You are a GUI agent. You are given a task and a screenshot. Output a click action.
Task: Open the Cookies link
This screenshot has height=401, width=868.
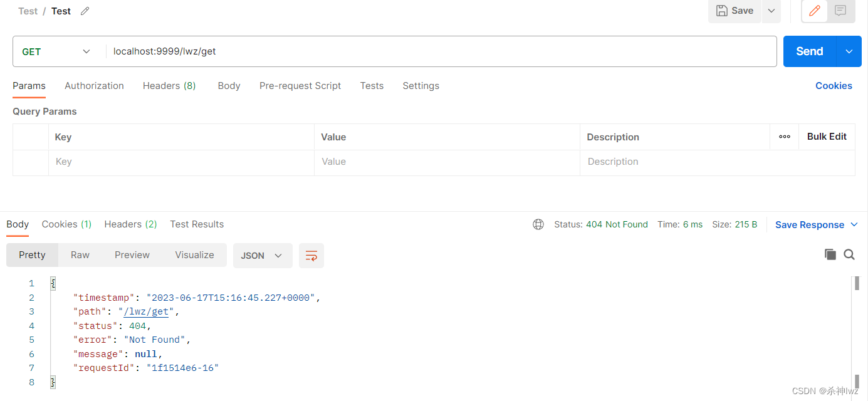pos(834,86)
